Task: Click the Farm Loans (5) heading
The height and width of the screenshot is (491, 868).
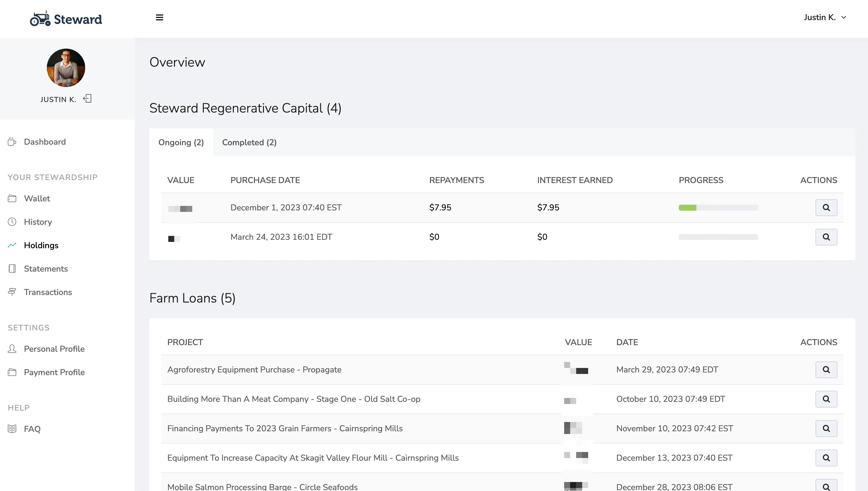Action: (x=192, y=298)
